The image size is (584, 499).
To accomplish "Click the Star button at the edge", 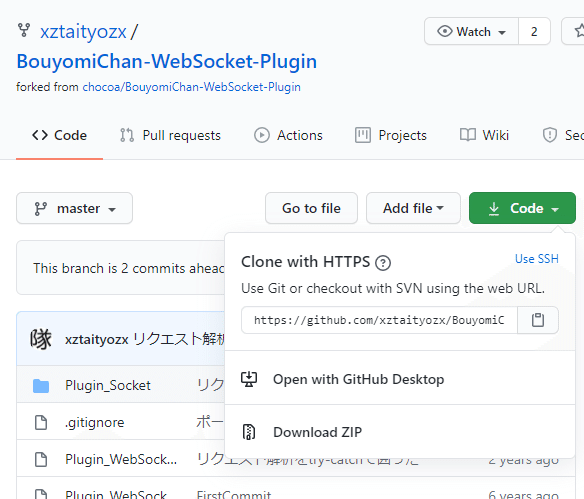I will coord(574,32).
